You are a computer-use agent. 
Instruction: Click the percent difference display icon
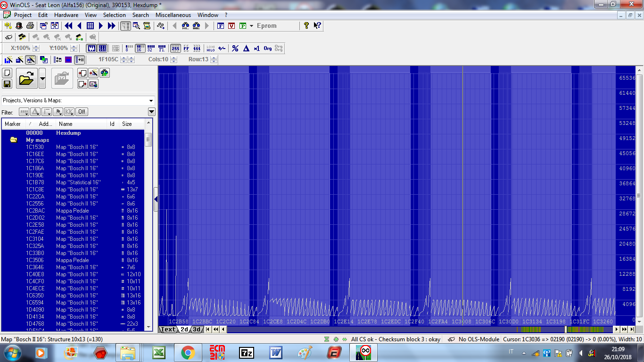235,49
